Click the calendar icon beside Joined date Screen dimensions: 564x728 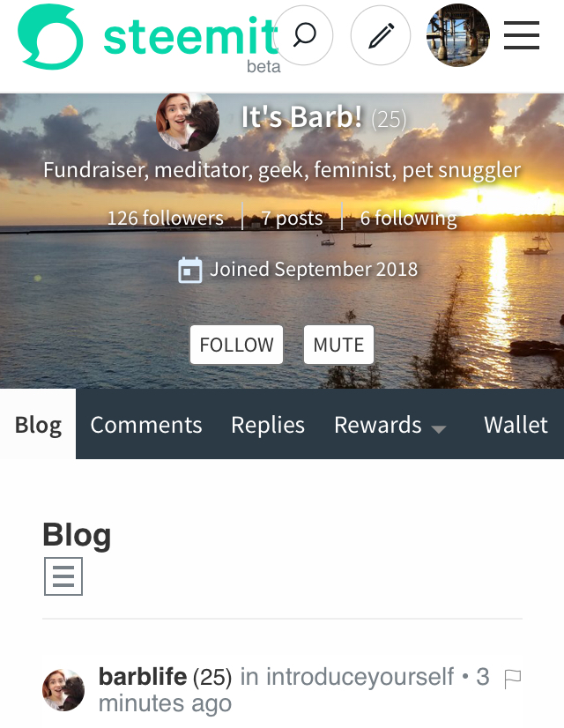[x=189, y=271]
